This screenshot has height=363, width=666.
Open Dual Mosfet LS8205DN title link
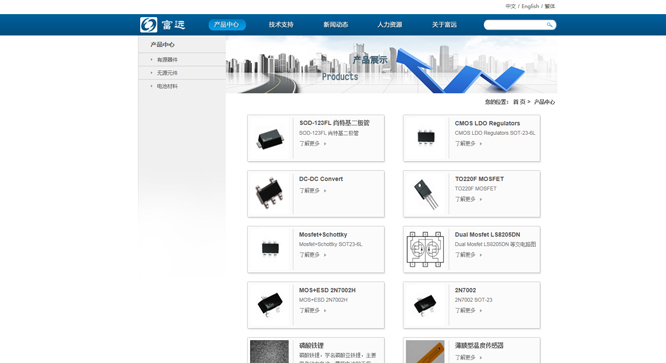tap(487, 234)
